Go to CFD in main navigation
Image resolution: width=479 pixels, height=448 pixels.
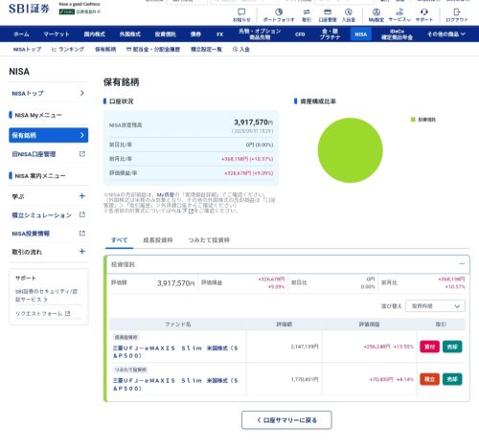pos(300,34)
